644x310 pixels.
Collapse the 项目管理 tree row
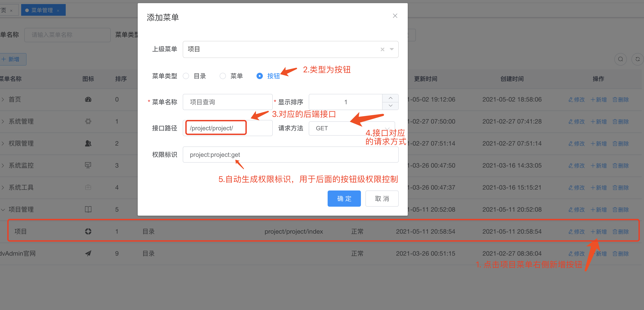point(3,209)
